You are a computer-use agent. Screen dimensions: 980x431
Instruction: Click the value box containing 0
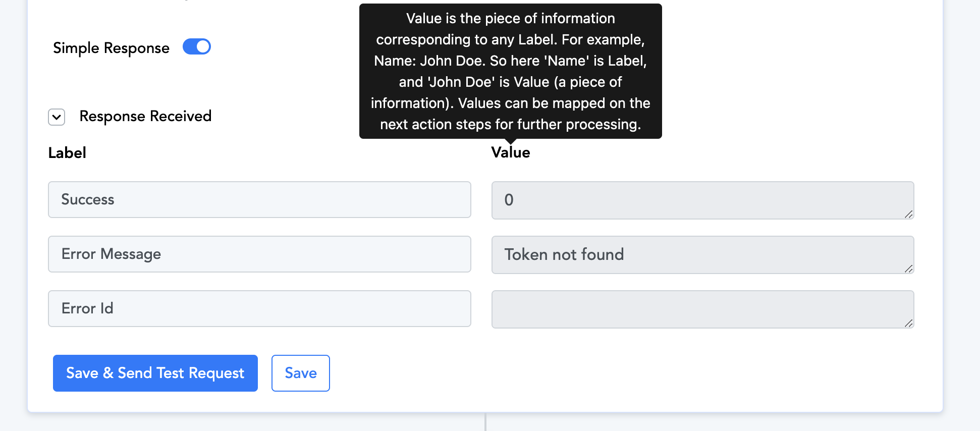click(702, 200)
